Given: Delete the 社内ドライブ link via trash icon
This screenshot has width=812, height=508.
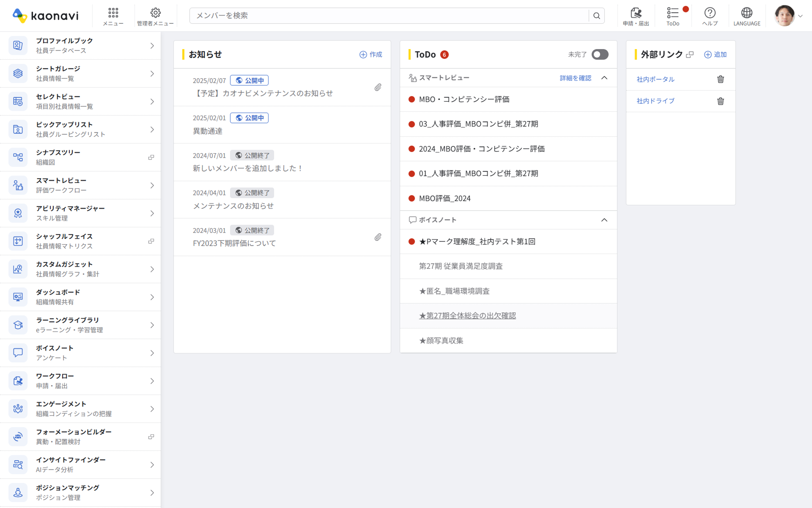Looking at the screenshot, I should pos(720,101).
